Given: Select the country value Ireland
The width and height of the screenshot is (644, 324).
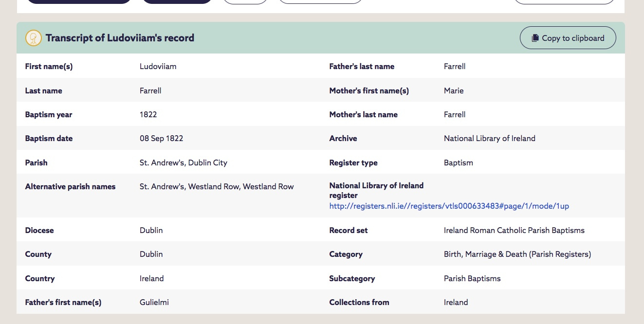Looking at the screenshot, I should (151, 278).
